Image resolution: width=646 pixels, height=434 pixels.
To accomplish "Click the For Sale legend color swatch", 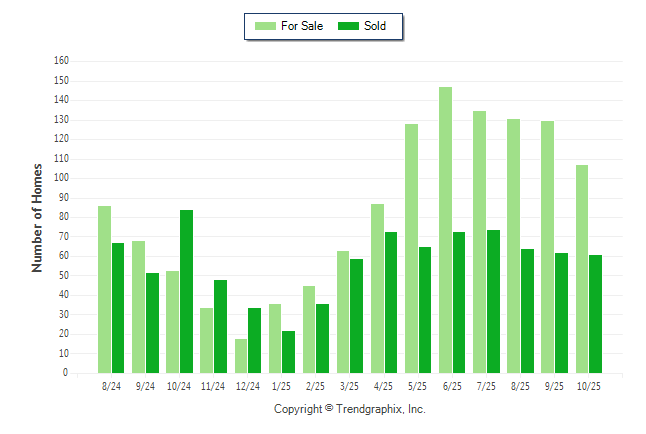I will (x=265, y=26).
